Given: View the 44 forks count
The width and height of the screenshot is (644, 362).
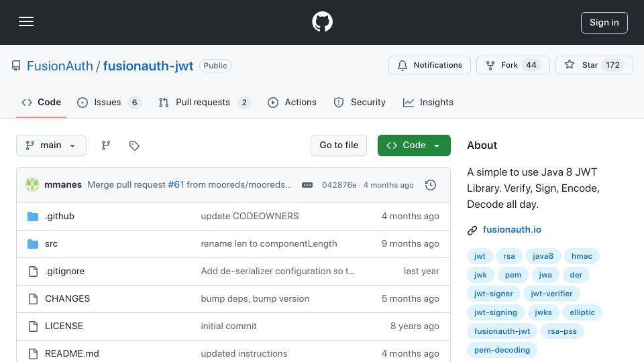Looking at the screenshot, I should [531, 65].
